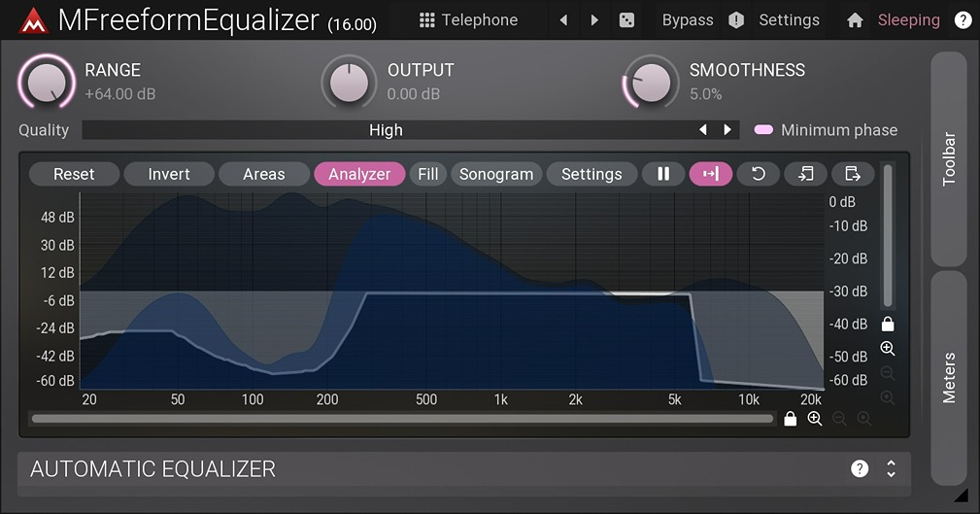Enable or disable Minimum phase
This screenshot has width=980, height=514.
tap(826, 130)
